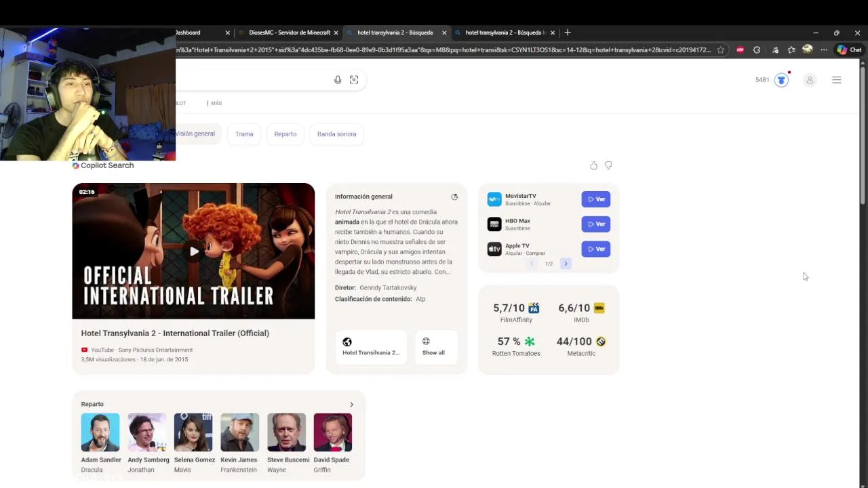Click the HBO Max logo icon
The width and height of the screenshot is (868, 488).
click(494, 224)
